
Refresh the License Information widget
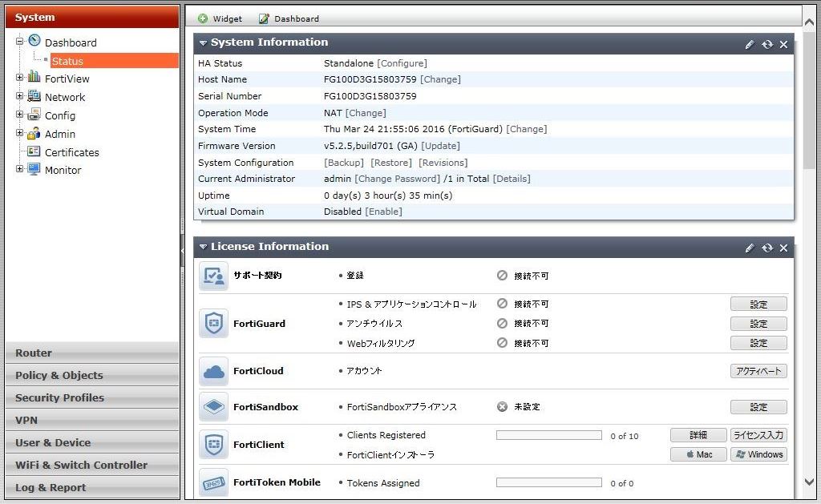click(x=767, y=248)
